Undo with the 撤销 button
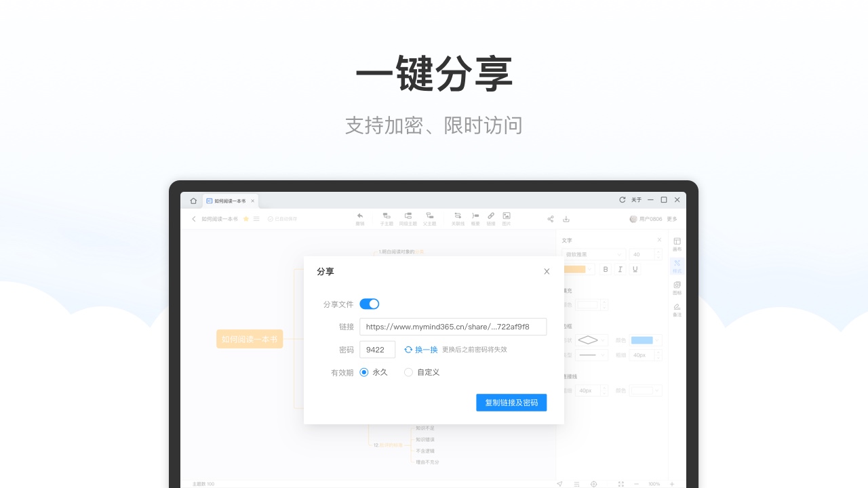868x488 pixels. 360,219
